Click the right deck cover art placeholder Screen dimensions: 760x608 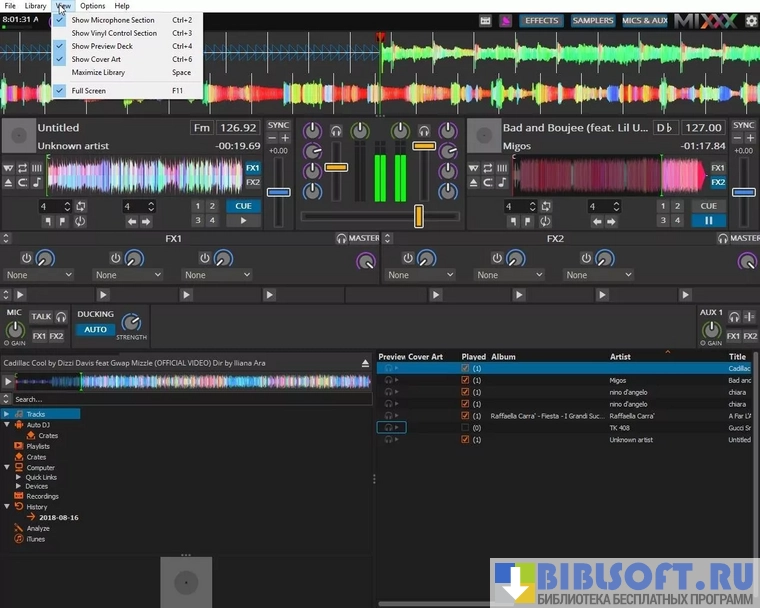[484, 136]
